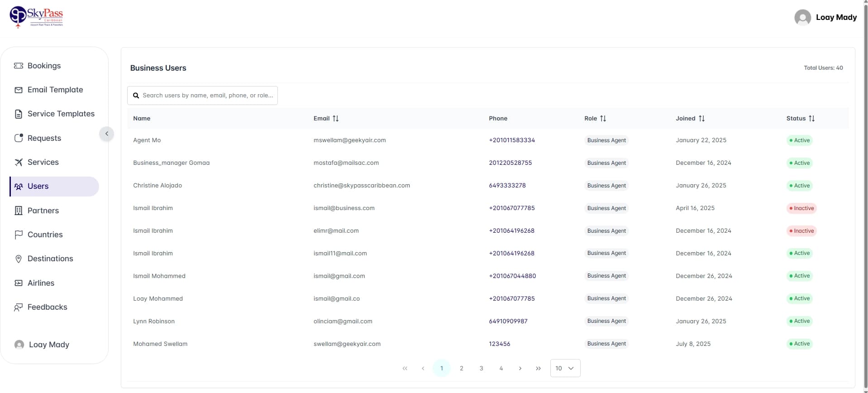Click the sidebar Loay Mady avatar
Viewport: 868px width, 393px height.
point(19,345)
